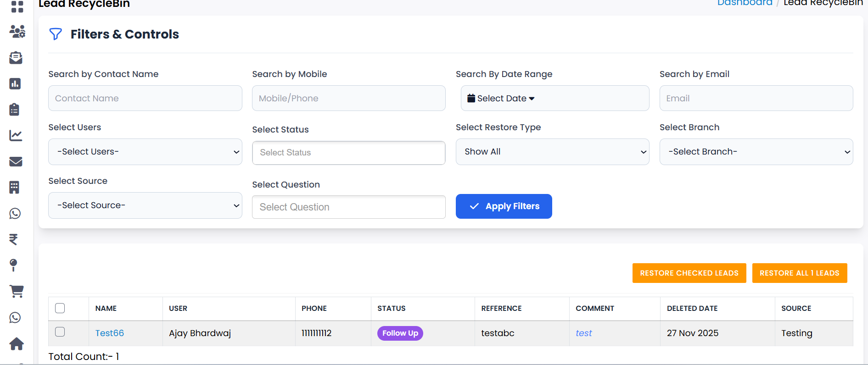Open the second WhatsApp icon below cart

point(15,317)
